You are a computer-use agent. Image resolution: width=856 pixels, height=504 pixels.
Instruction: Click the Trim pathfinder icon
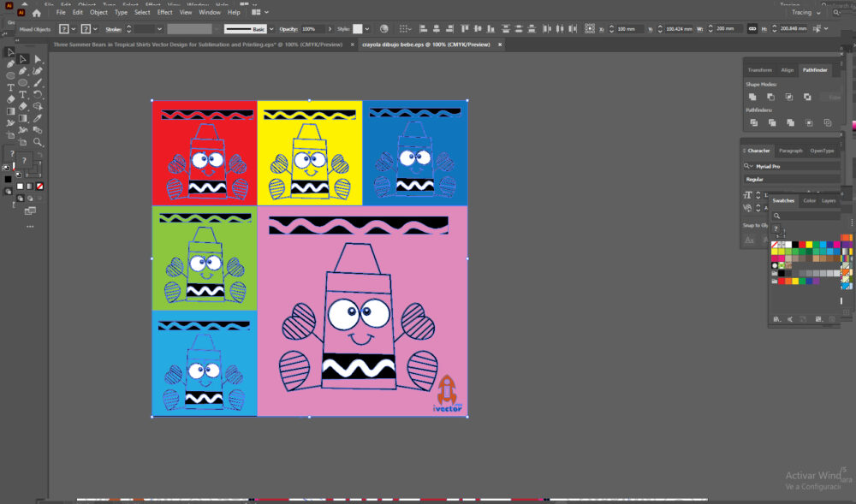772,122
